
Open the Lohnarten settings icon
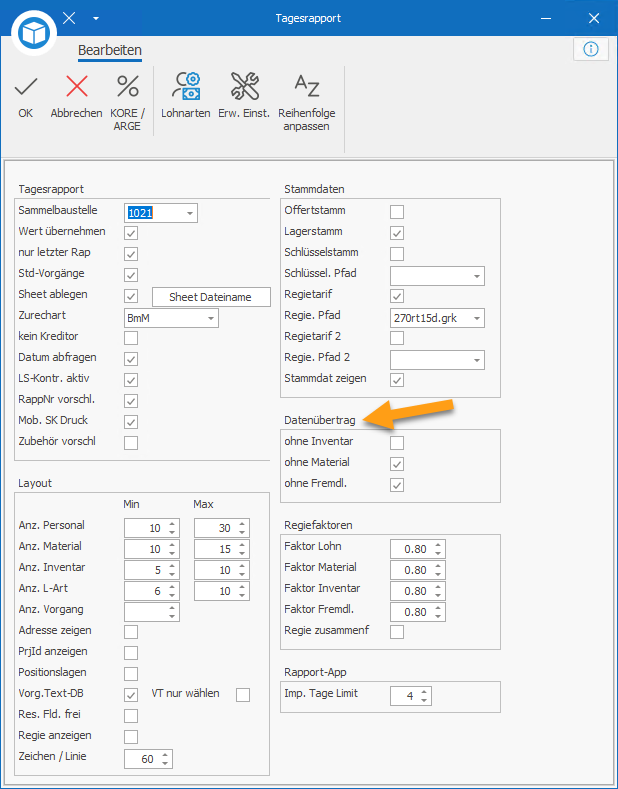click(186, 86)
